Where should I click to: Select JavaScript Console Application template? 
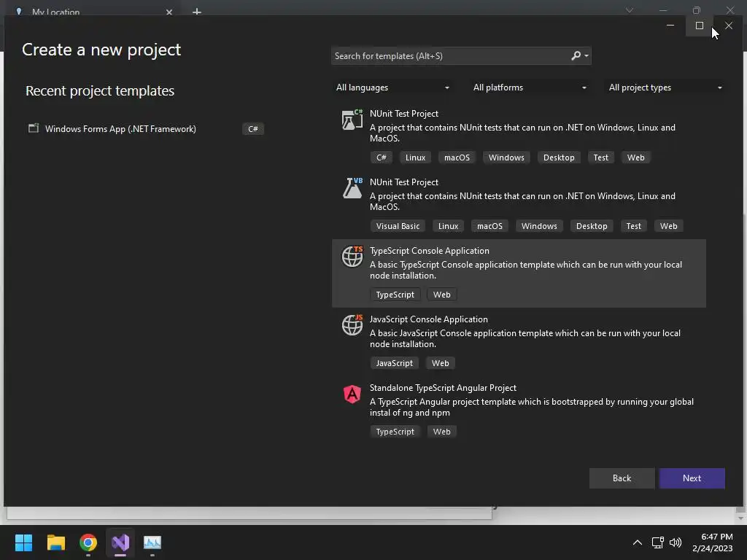point(519,341)
